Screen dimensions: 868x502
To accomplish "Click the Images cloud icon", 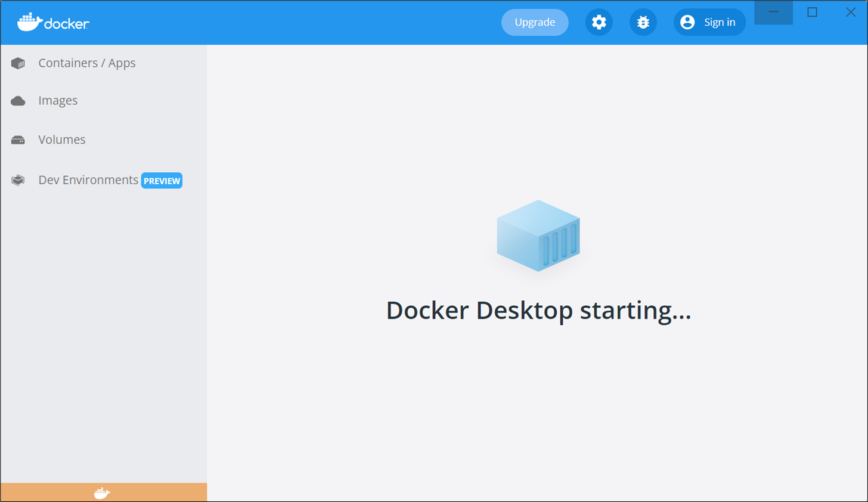I will tap(18, 101).
